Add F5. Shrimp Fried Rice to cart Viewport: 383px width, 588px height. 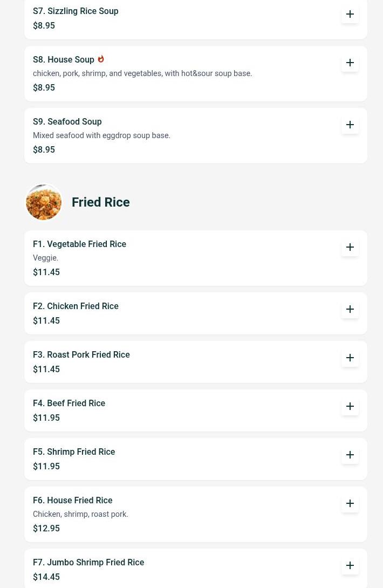[x=350, y=455]
